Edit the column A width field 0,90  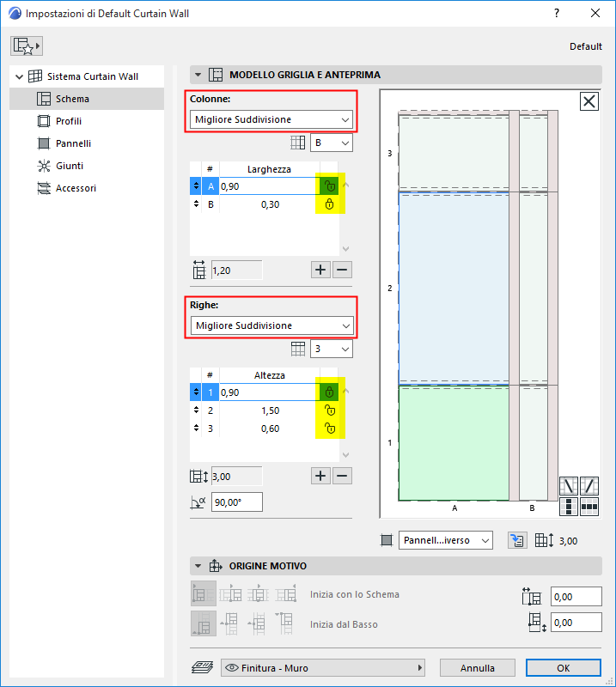click(270, 186)
